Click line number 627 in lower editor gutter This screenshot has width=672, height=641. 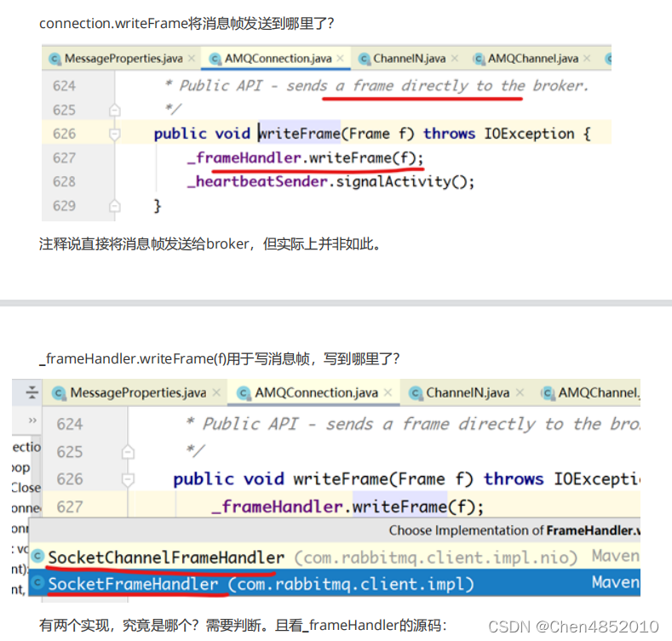click(70, 507)
